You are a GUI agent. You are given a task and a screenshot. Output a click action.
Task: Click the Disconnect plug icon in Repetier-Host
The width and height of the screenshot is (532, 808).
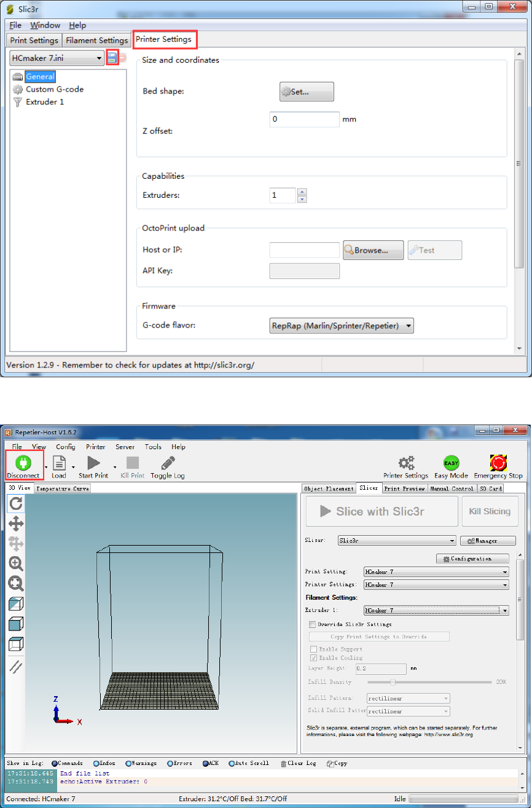(x=24, y=462)
